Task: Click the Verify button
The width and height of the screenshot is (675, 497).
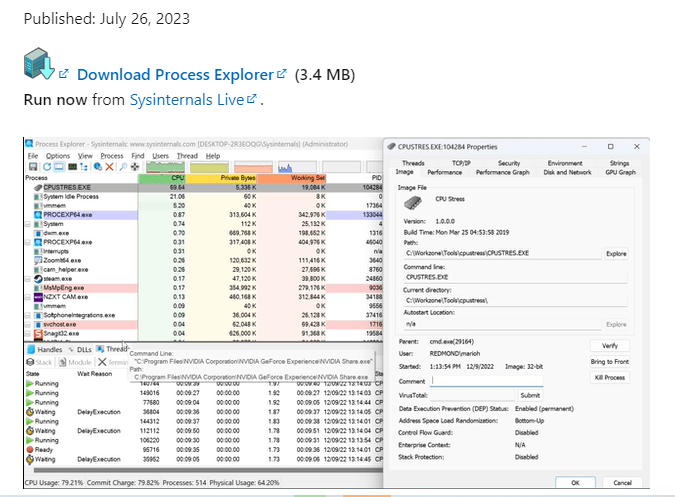Action: coord(610,346)
